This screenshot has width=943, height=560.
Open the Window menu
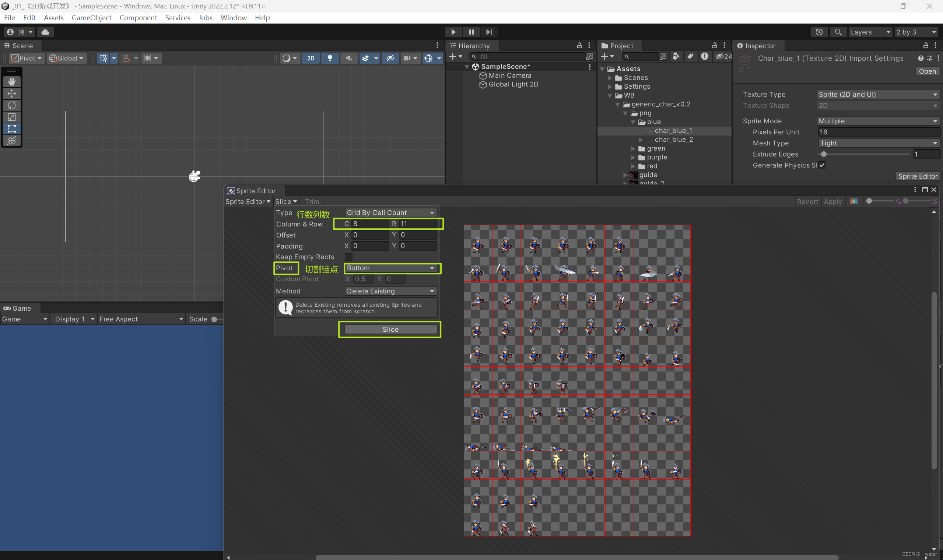pyautogui.click(x=233, y=18)
